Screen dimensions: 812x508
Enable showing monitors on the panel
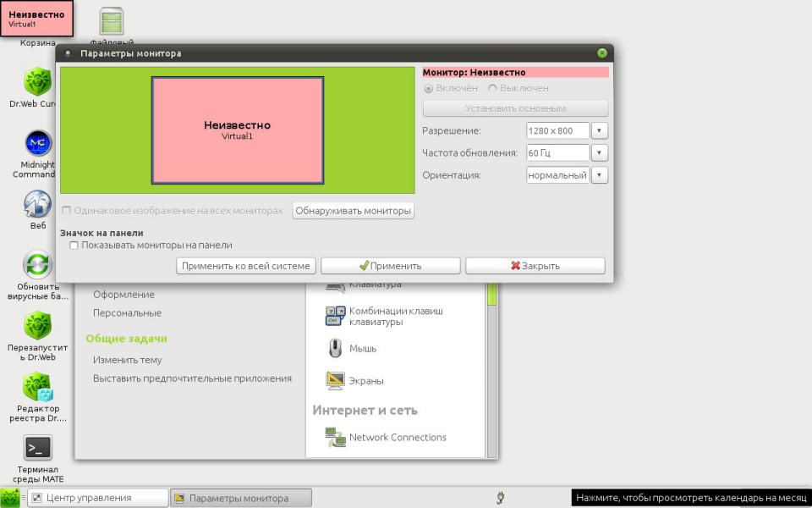click(74, 246)
